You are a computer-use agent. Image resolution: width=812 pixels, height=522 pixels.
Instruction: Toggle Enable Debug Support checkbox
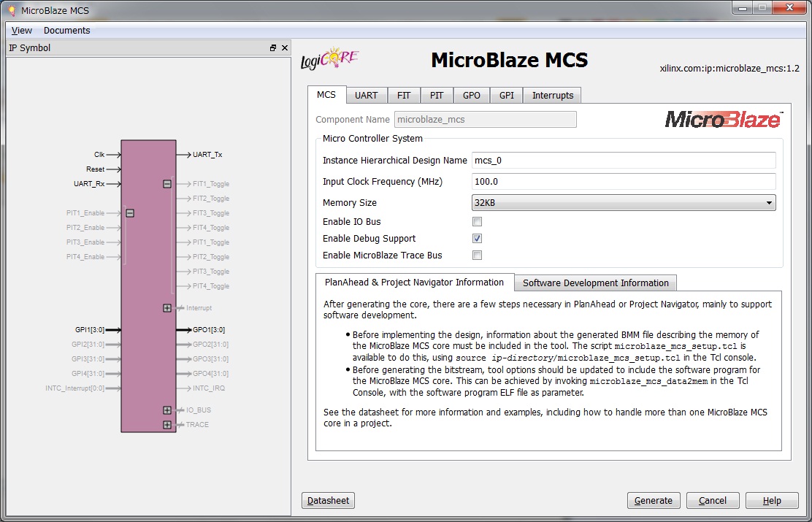[x=478, y=238]
